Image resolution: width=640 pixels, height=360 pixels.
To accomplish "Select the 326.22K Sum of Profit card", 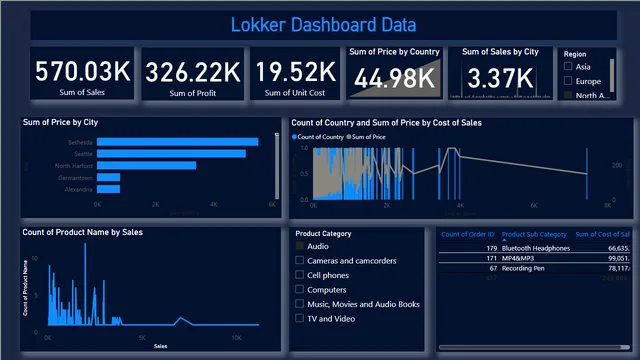I will pos(193,73).
